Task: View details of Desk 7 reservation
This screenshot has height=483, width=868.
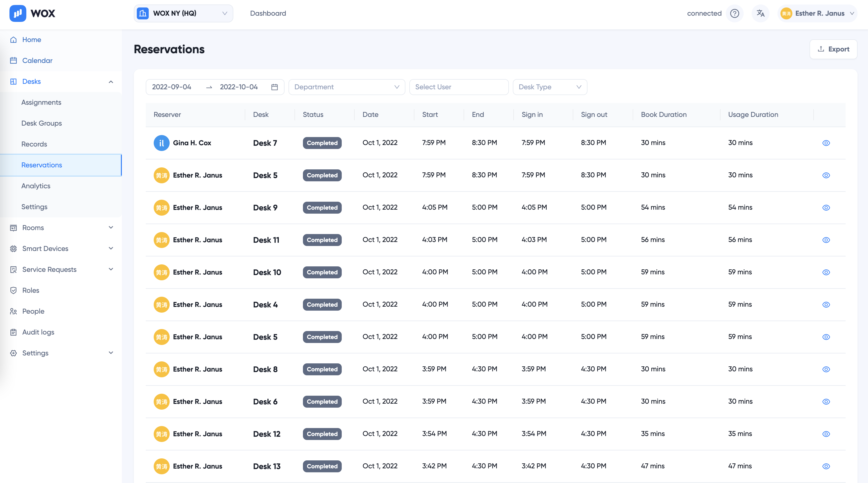Action: [x=826, y=143]
